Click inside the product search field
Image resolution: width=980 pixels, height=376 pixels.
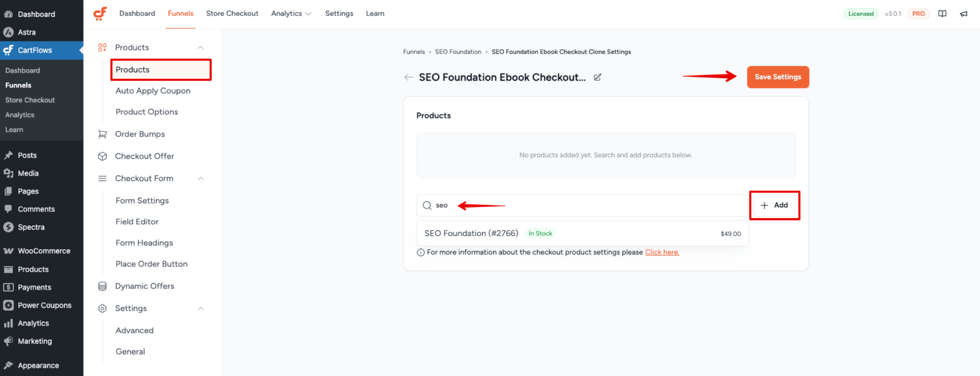[x=582, y=205]
